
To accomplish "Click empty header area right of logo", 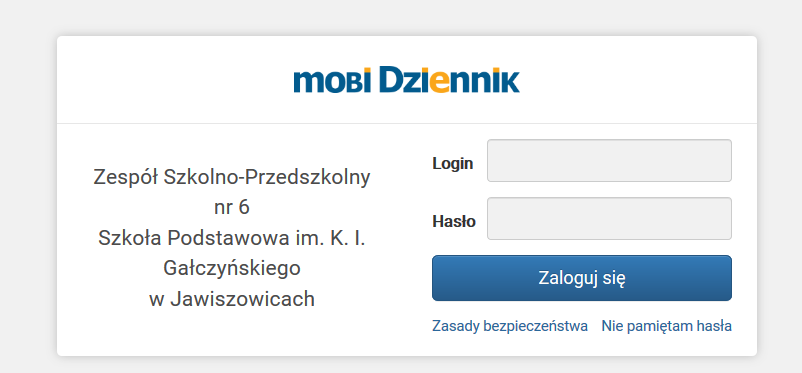I will click(638, 80).
